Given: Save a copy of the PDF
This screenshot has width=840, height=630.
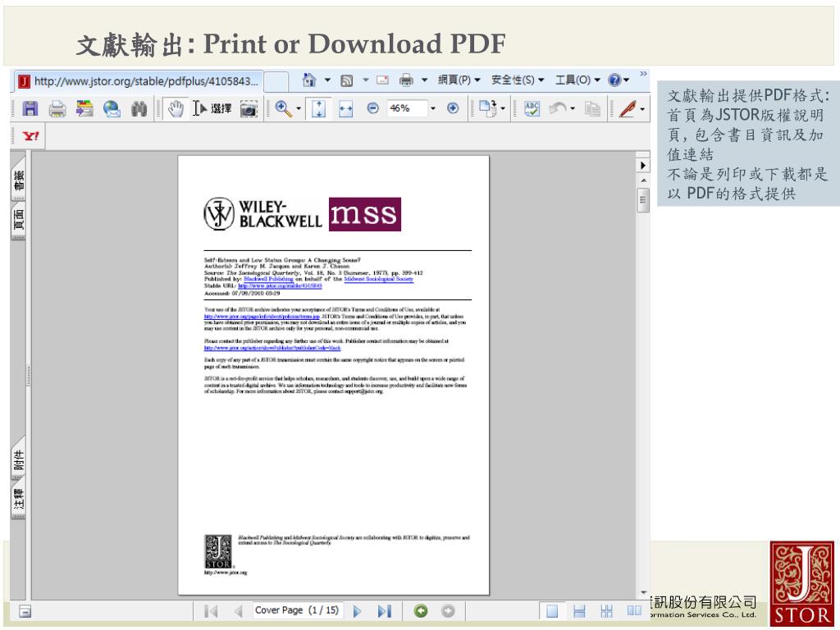Looking at the screenshot, I should (30, 109).
